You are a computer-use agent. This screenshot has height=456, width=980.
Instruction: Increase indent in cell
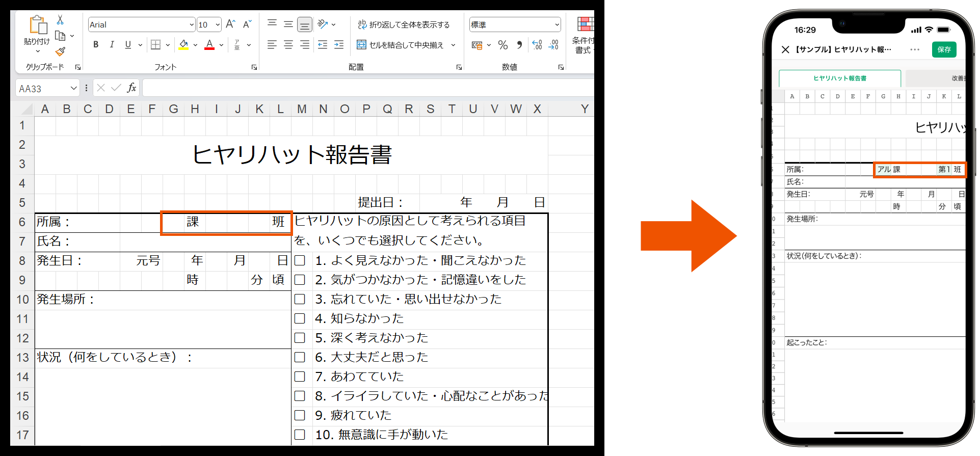(339, 45)
